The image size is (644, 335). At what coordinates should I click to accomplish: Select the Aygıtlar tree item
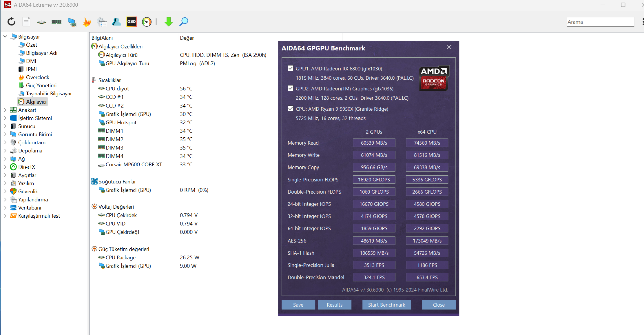(27, 175)
